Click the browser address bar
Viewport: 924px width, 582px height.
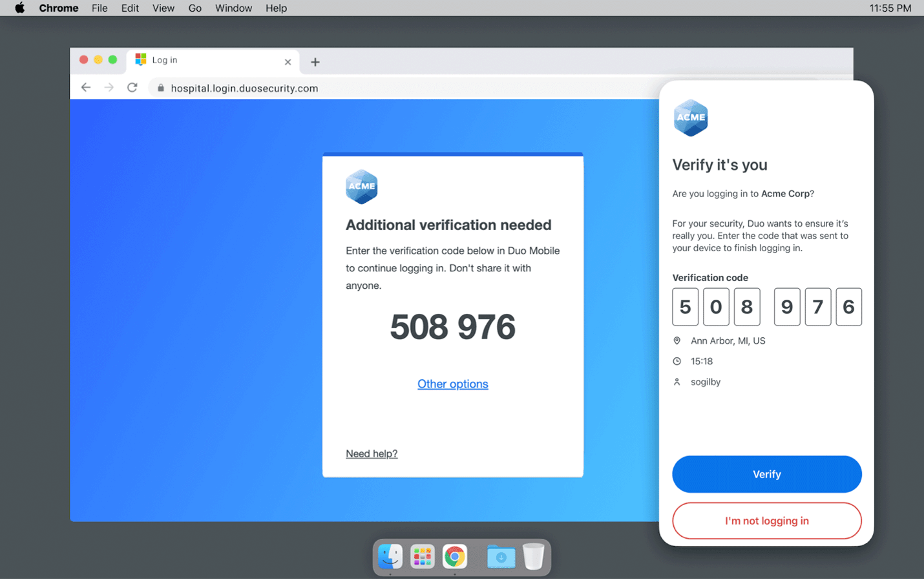[x=388, y=87]
